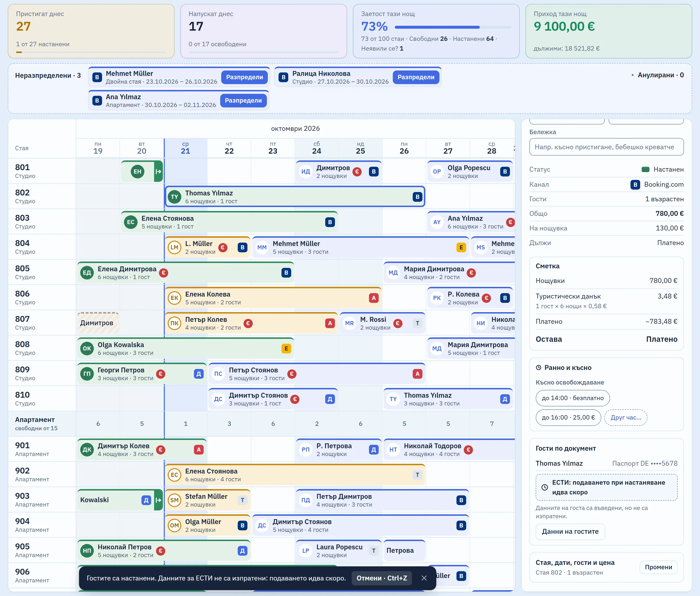Select the сб 24 day column header
The height and width of the screenshot is (596, 700).
tap(316, 148)
